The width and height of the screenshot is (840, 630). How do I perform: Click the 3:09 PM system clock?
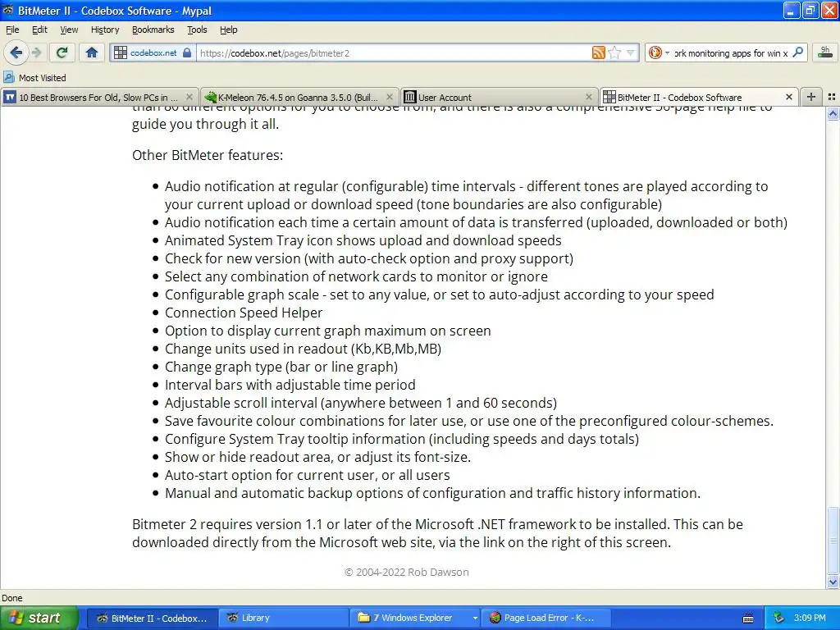[x=810, y=619]
